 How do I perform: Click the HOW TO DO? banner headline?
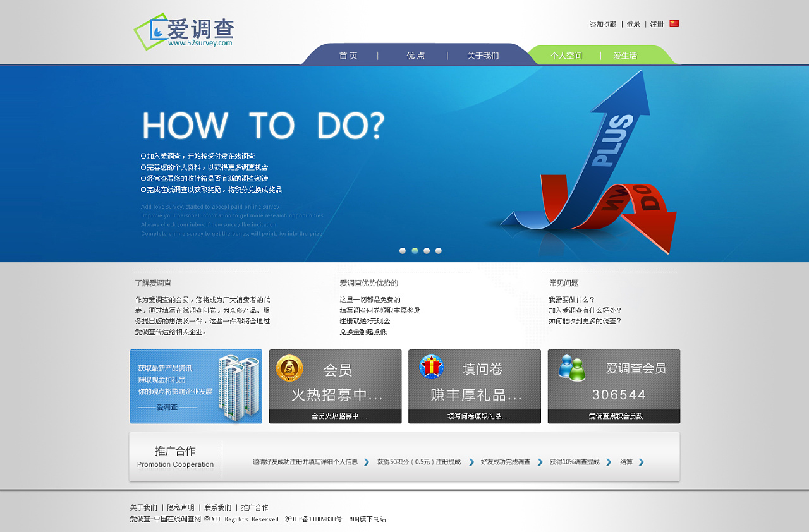(263, 126)
